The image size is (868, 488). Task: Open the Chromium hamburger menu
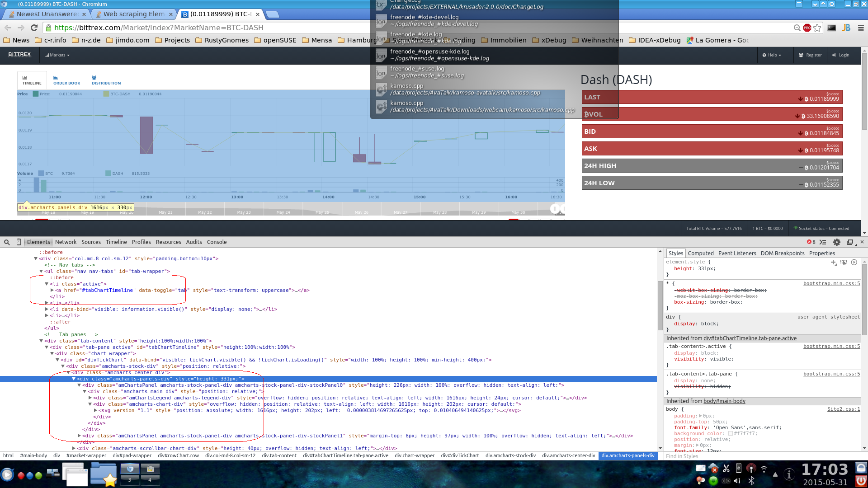click(x=861, y=28)
